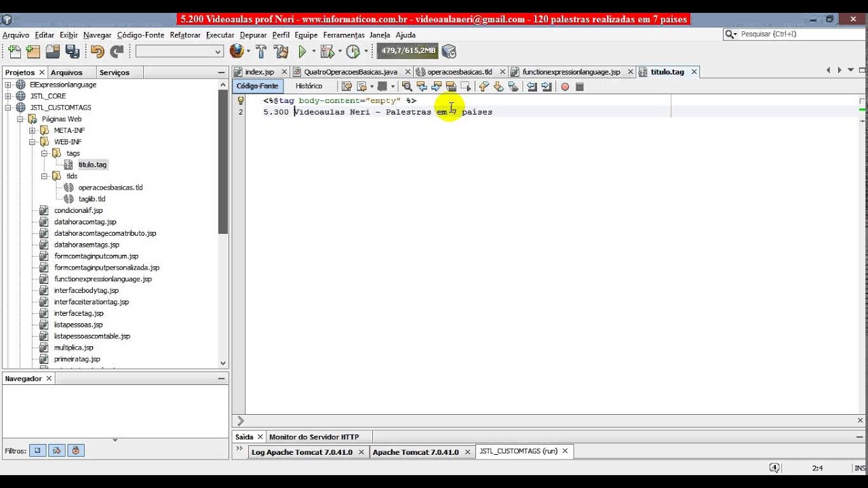Select titulo.tag in the project tree
This screenshot has height=488, width=868.
tap(92, 165)
